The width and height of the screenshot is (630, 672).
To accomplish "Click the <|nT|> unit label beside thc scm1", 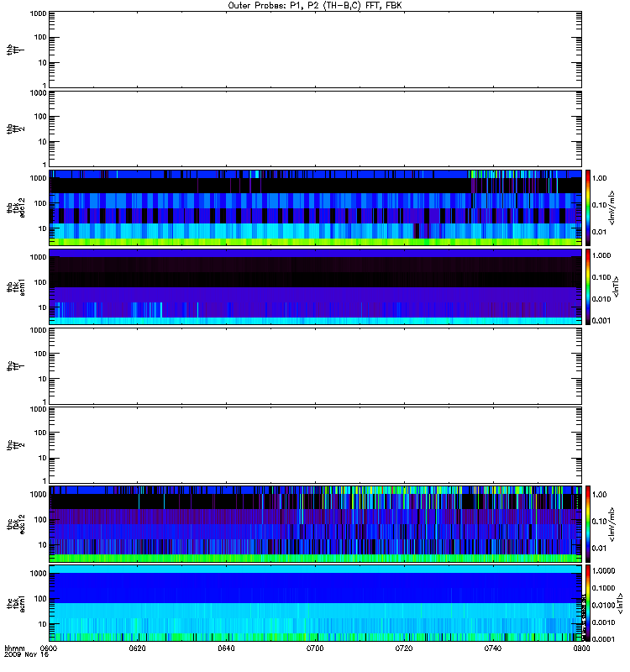I will click(x=620, y=604).
